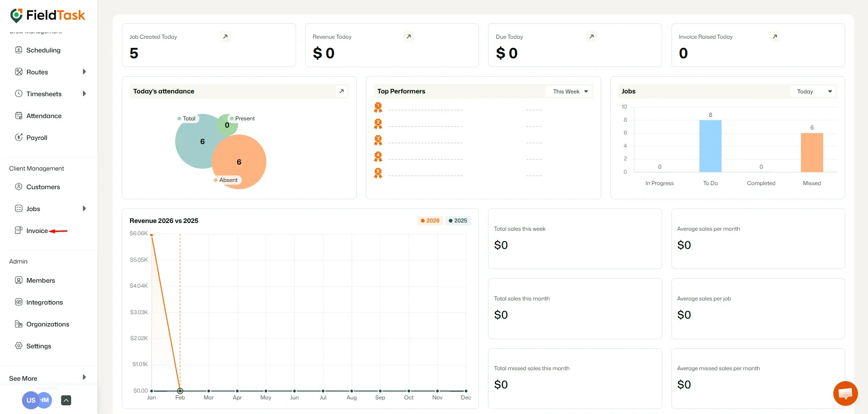Open the chat support bubble
Image resolution: width=868 pixels, height=414 pixels.
[845, 393]
